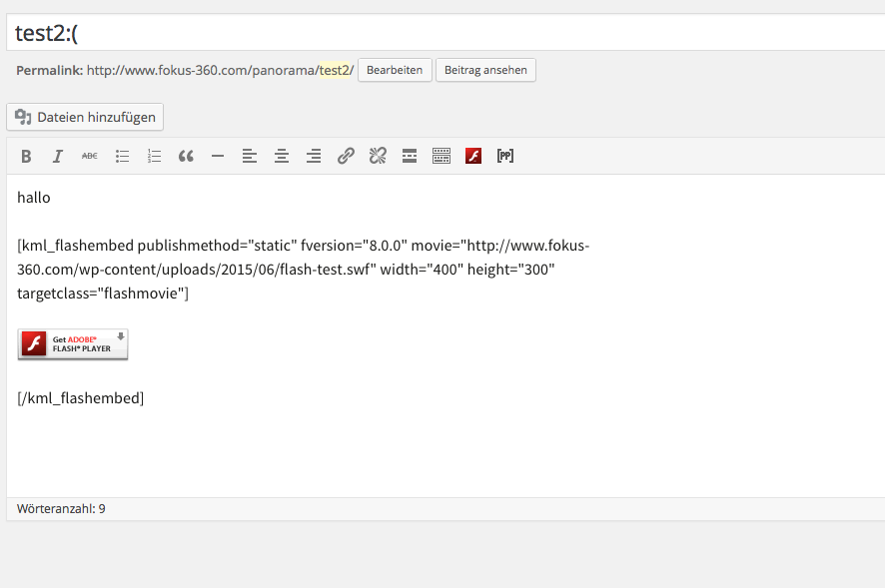This screenshot has width=885, height=588.
Task: Click the Beitrag ansehen button
Action: click(x=485, y=70)
